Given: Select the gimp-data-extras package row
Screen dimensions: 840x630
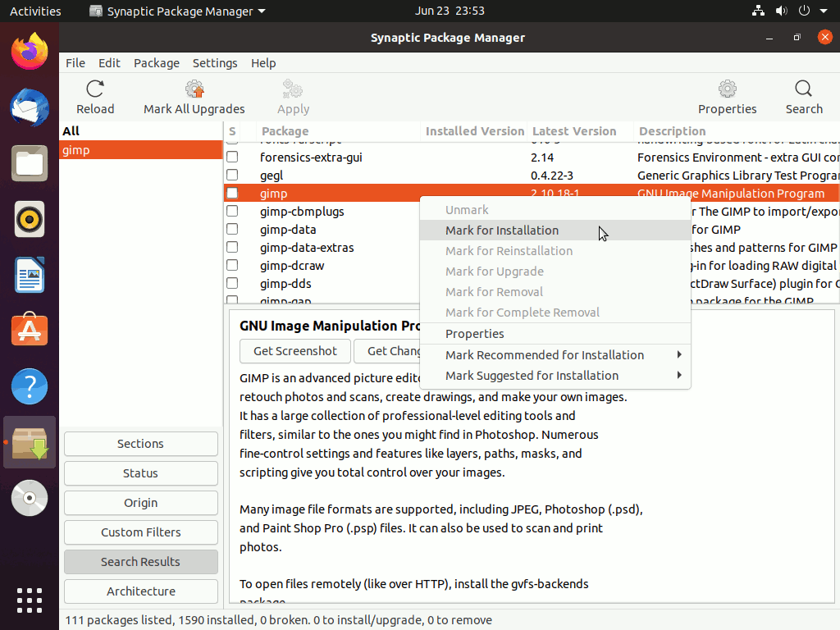Looking at the screenshot, I should pos(322,248).
